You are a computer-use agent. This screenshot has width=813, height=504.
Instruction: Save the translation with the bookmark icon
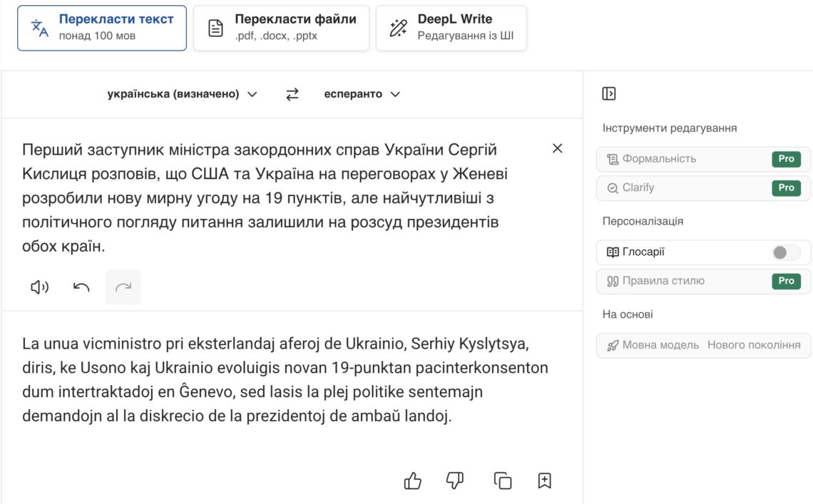[x=544, y=481]
